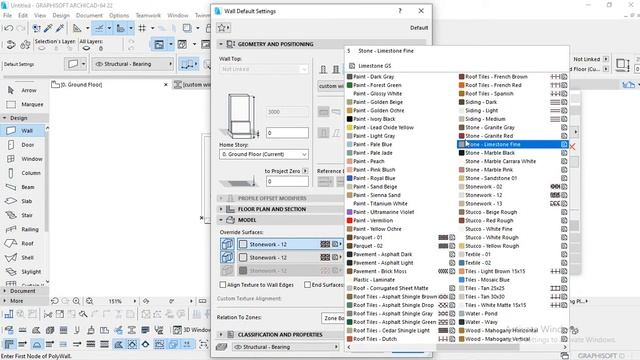Select the Slab tool
Screen dimensions: 640x360
pyautogui.click(x=23, y=201)
